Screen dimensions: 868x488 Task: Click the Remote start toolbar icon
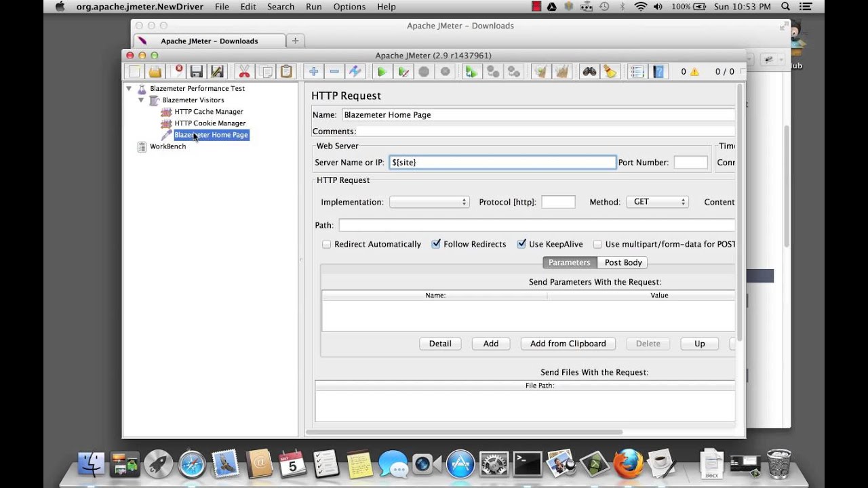click(471, 71)
